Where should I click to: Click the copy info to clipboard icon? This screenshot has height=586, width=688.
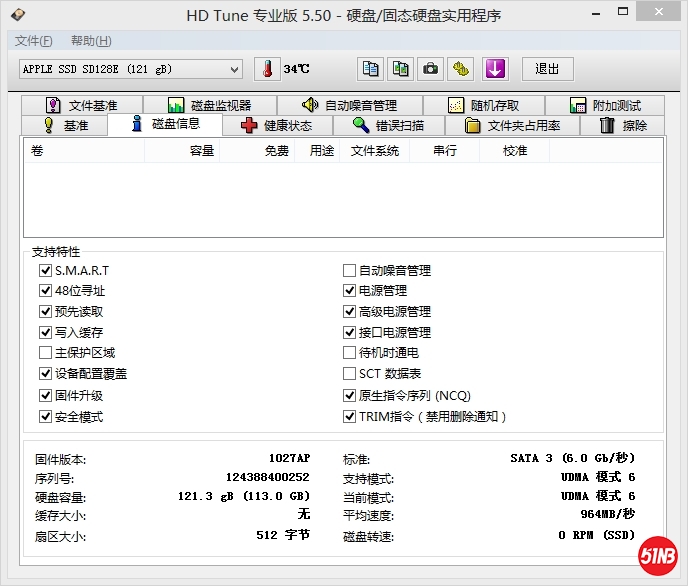371,69
